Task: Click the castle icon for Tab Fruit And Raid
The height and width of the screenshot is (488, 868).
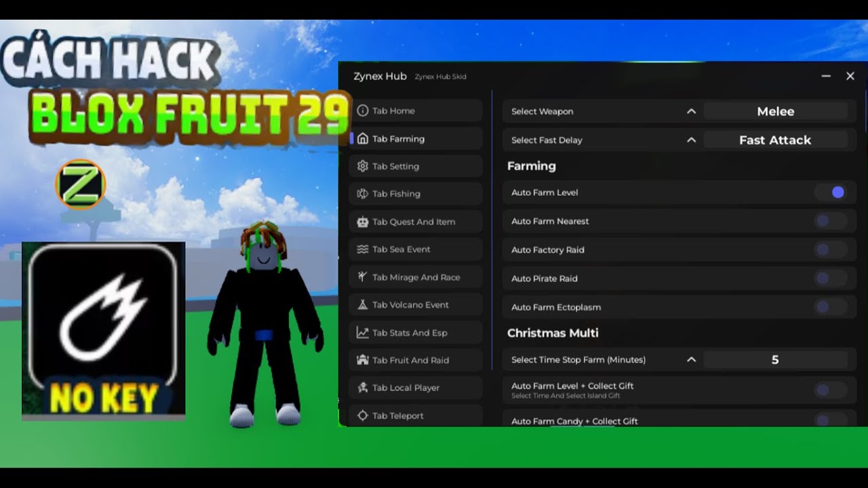Action: tap(363, 360)
